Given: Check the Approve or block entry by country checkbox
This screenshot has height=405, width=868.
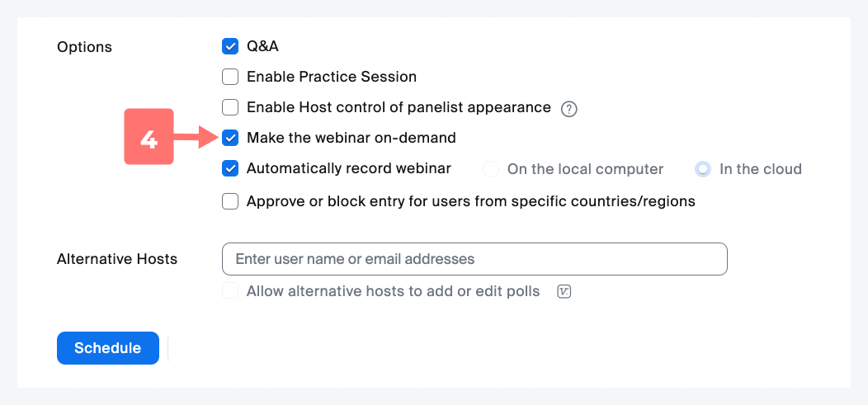Looking at the screenshot, I should 230,201.
